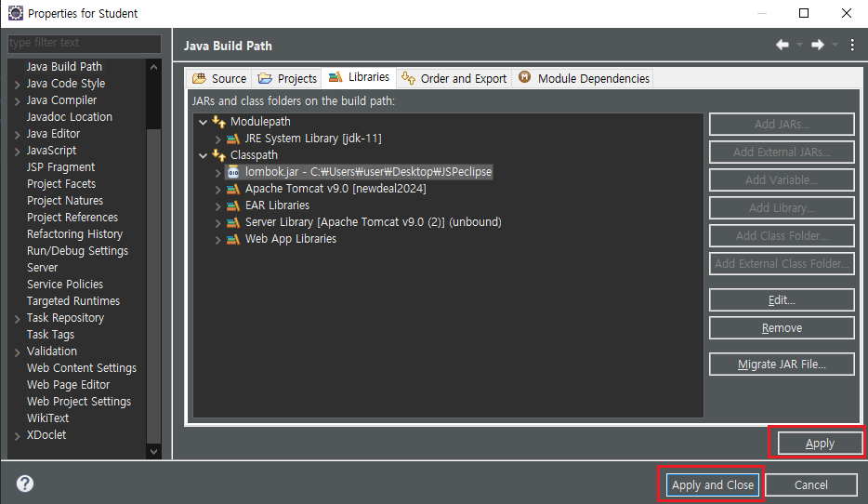Expand the JRE System Library entry
The width and height of the screenshot is (868, 504).
click(x=218, y=139)
